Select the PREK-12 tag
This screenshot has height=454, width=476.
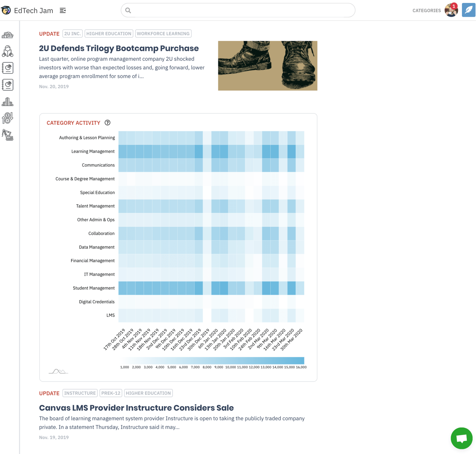point(111,393)
